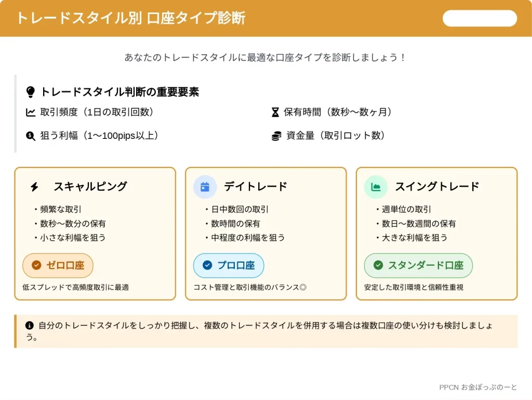The width and height of the screenshot is (532, 400).
Task: Click the coin stack icon beside 資金量
Action: [276, 136]
